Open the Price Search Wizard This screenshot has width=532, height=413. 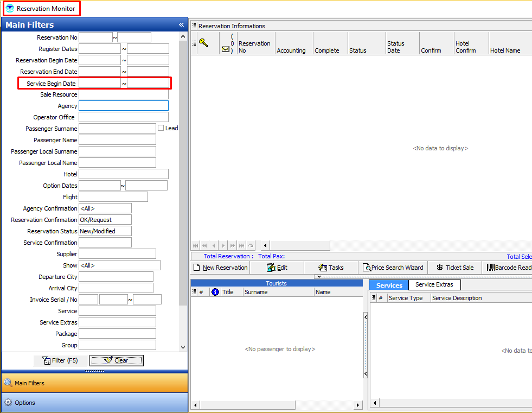[x=393, y=268]
